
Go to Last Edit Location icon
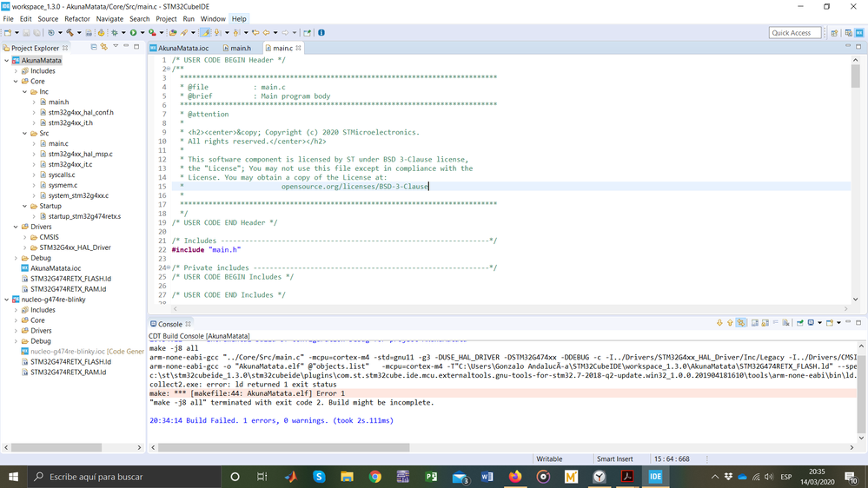(255, 33)
